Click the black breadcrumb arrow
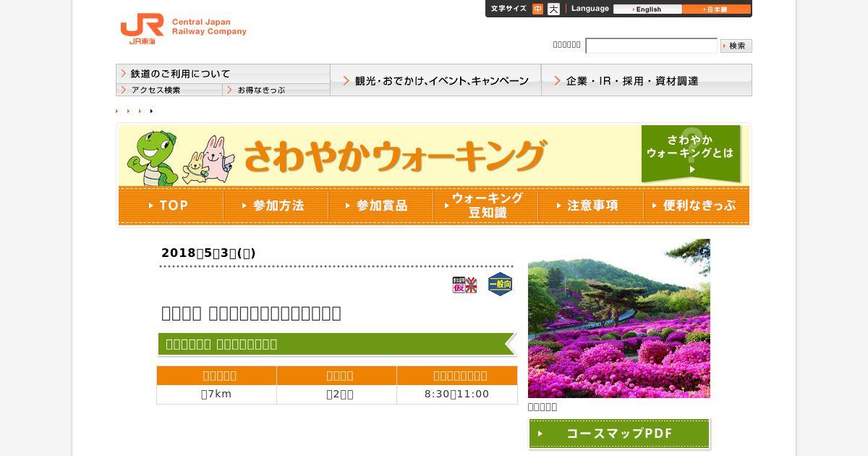 (151, 111)
